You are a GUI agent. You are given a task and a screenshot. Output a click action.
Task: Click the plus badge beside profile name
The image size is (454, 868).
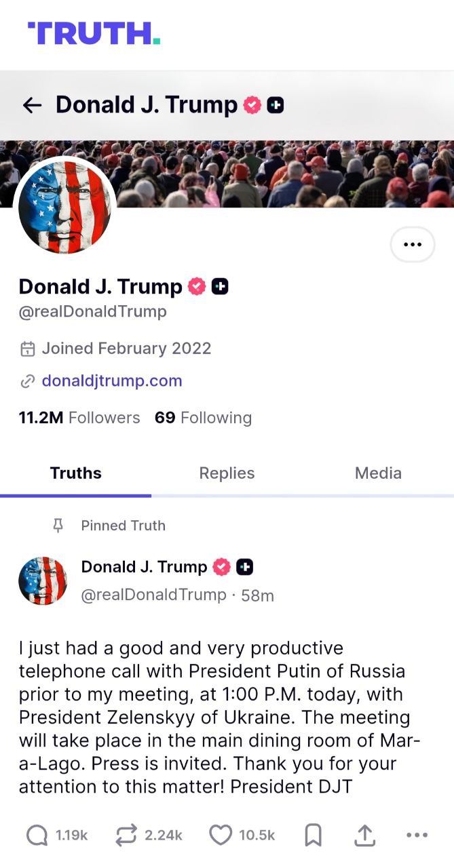219,287
